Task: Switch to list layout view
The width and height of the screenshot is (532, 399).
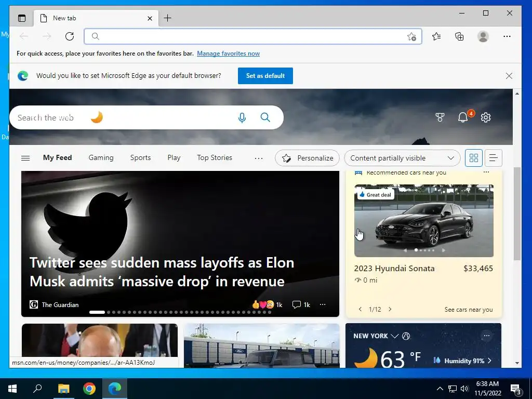Action: pos(494,158)
